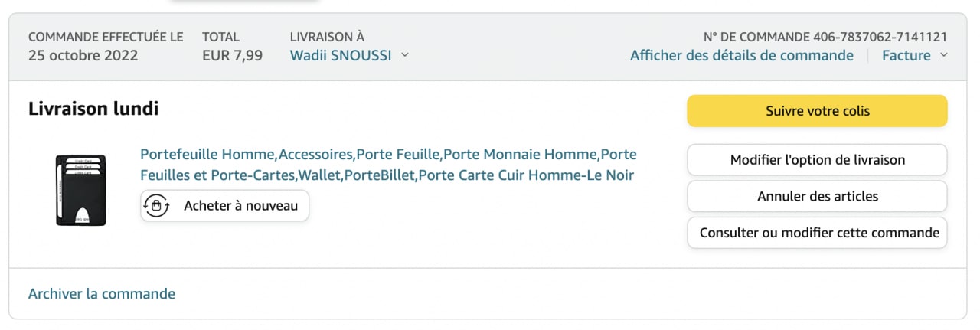
Task: Click the total amount EUR 7,99
Action: coord(232,55)
